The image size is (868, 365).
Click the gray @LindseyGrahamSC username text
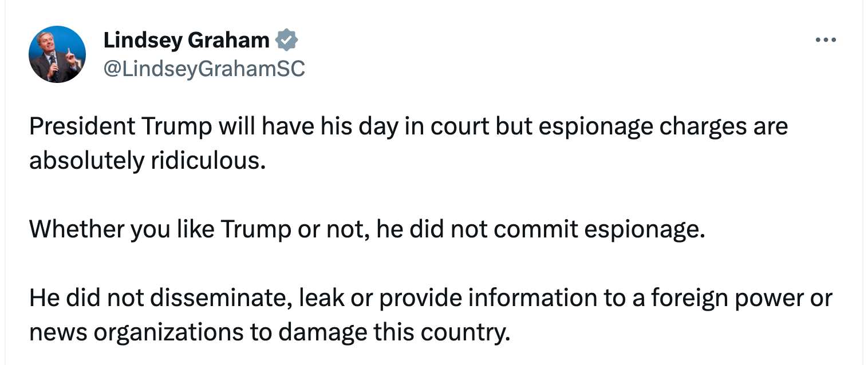[204, 69]
